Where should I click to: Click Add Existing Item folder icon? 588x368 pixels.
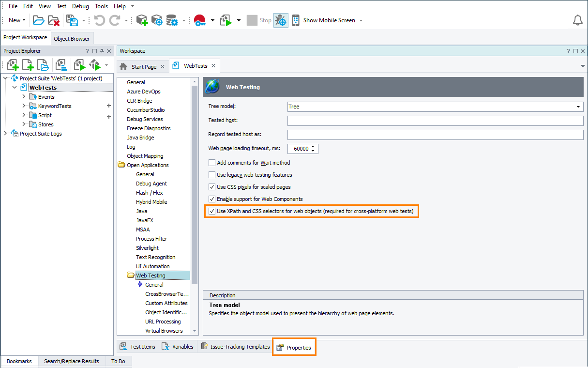pyautogui.click(x=43, y=65)
